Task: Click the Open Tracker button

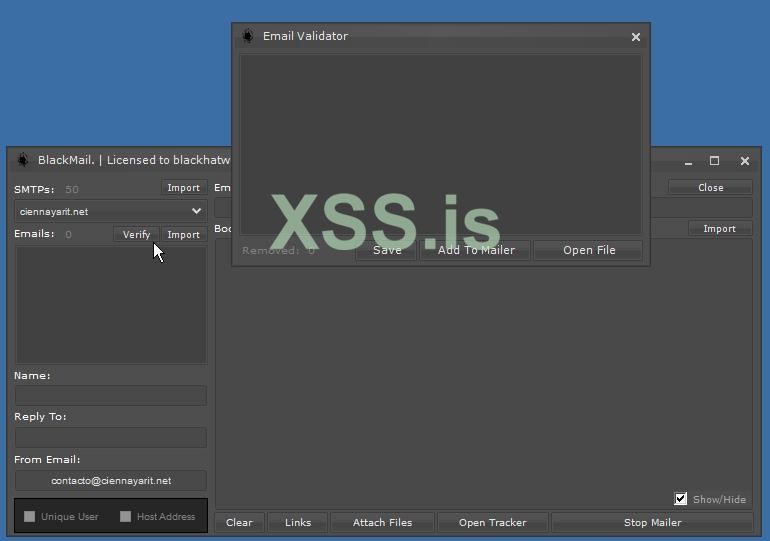Action: 493,522
